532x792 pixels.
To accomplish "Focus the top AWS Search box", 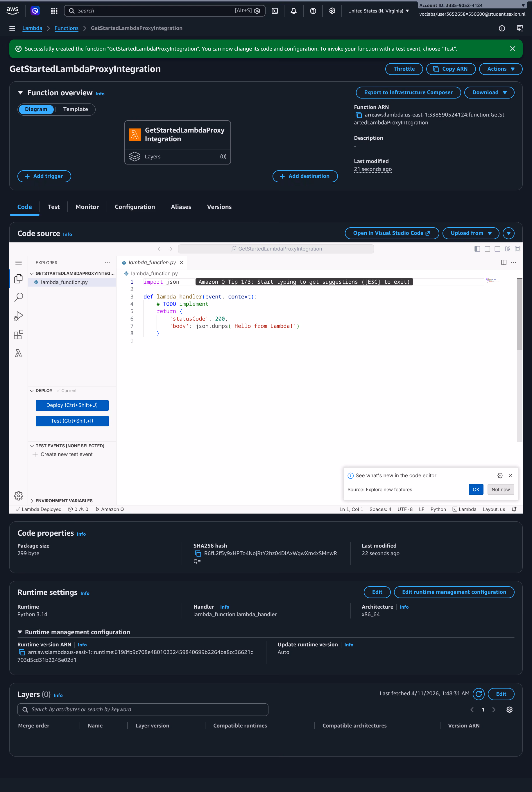I will tap(164, 11).
